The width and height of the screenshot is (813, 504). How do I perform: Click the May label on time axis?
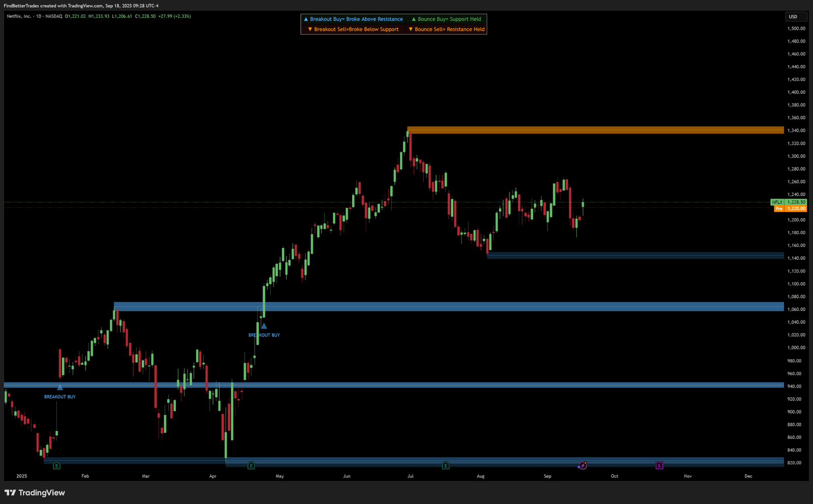[279, 476]
